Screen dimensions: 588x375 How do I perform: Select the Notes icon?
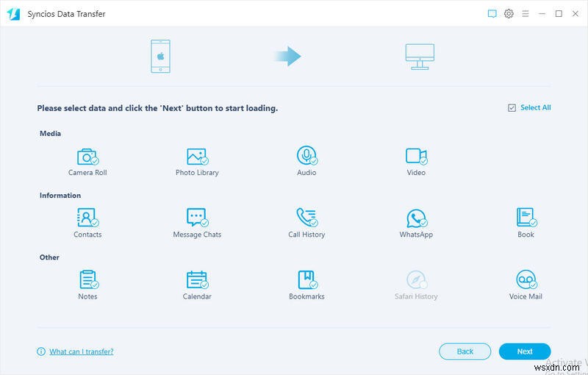coord(88,279)
